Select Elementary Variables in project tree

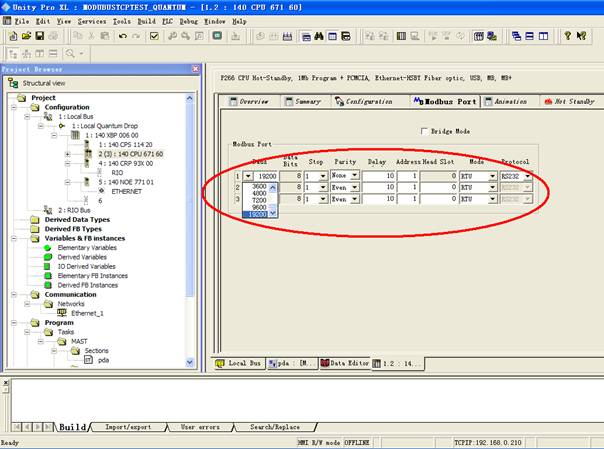(x=85, y=248)
